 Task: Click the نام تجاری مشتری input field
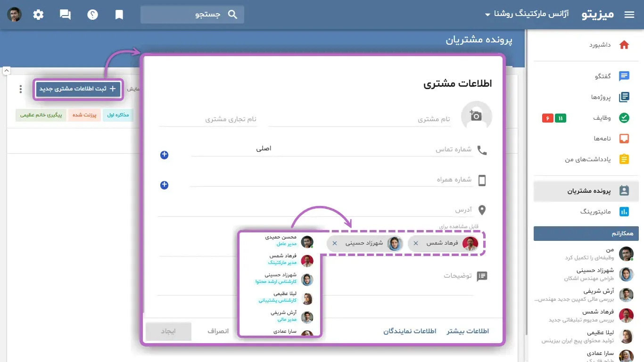(208, 120)
